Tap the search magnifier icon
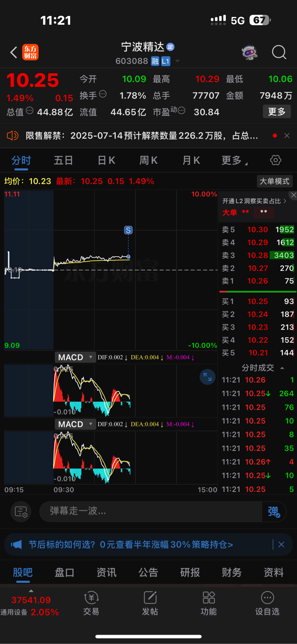297x644 pixels. (x=279, y=52)
